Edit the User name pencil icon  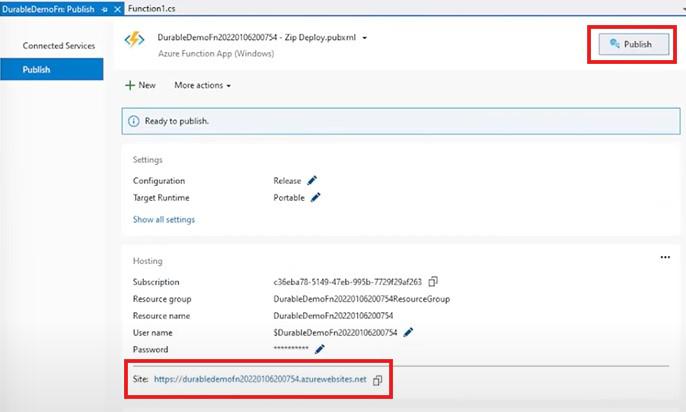[408, 332]
